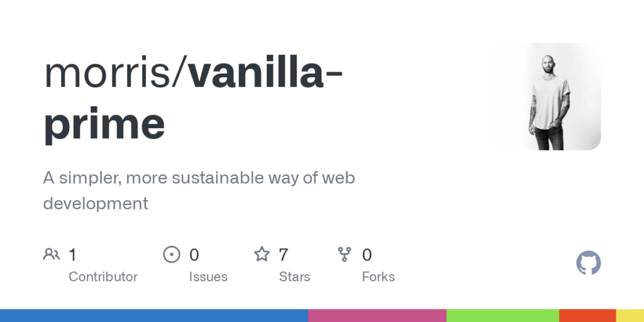Click the "Stars" label

point(294,277)
